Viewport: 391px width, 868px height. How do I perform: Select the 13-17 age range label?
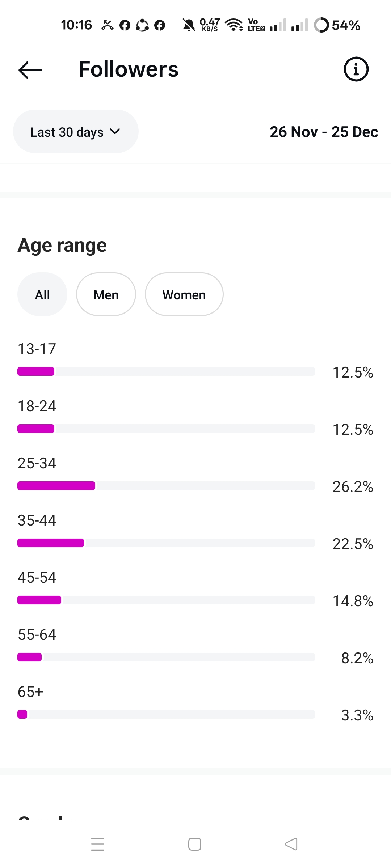pyautogui.click(x=37, y=349)
